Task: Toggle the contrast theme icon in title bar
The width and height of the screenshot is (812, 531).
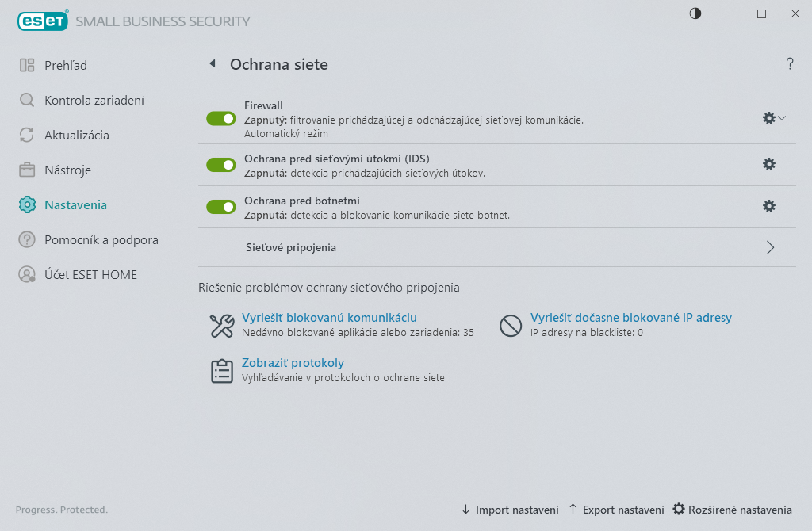Action: [695, 13]
